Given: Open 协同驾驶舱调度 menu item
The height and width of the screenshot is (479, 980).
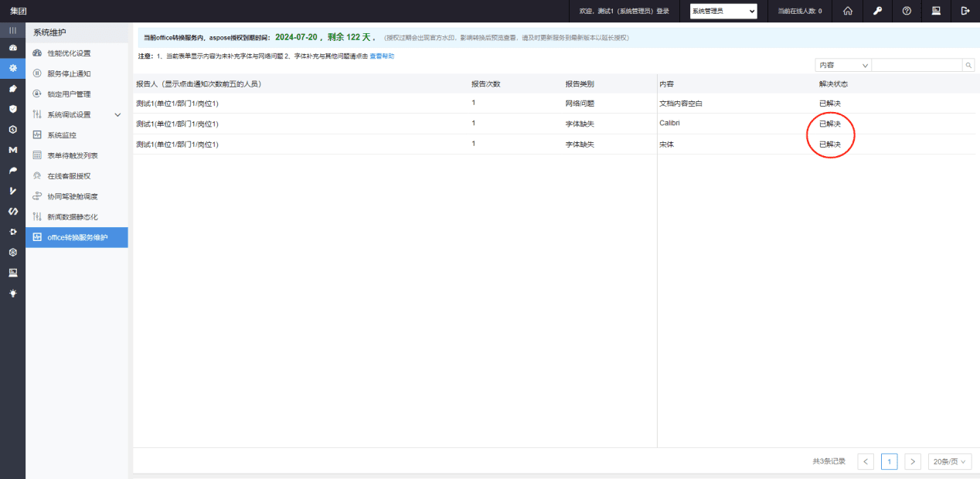Looking at the screenshot, I should (x=77, y=196).
